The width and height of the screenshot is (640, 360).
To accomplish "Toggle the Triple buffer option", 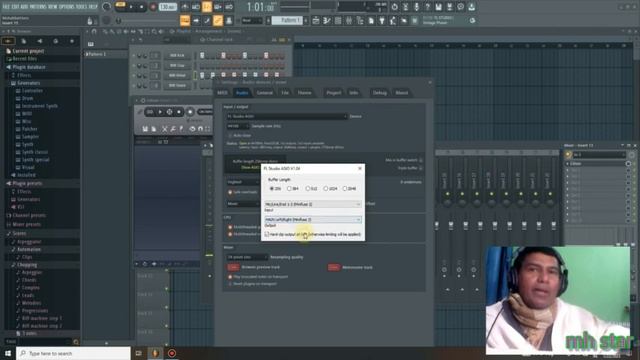I will pos(421,168).
